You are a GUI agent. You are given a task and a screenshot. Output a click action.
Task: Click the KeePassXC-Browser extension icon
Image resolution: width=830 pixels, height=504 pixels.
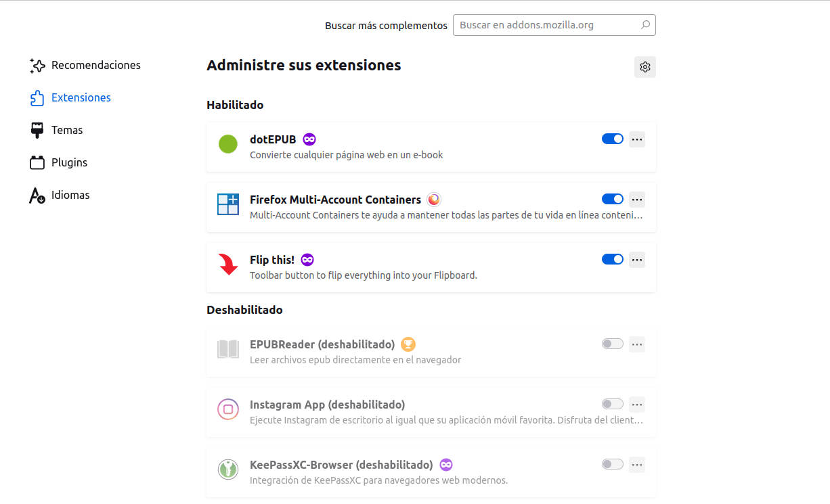point(228,469)
